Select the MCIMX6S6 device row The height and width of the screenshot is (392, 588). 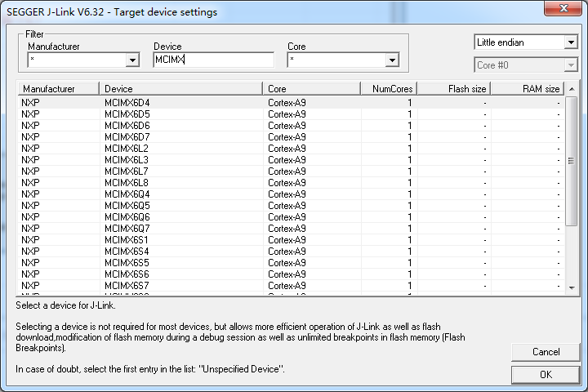click(291, 274)
